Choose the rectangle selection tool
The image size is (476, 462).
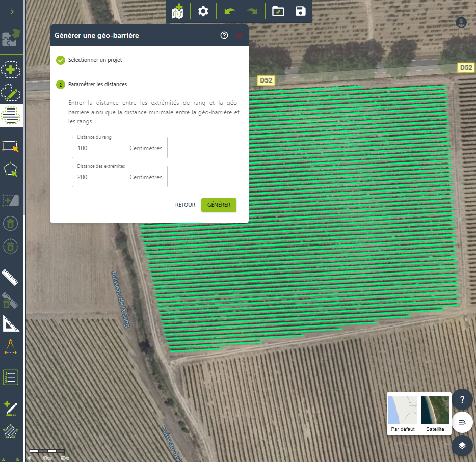click(11, 146)
